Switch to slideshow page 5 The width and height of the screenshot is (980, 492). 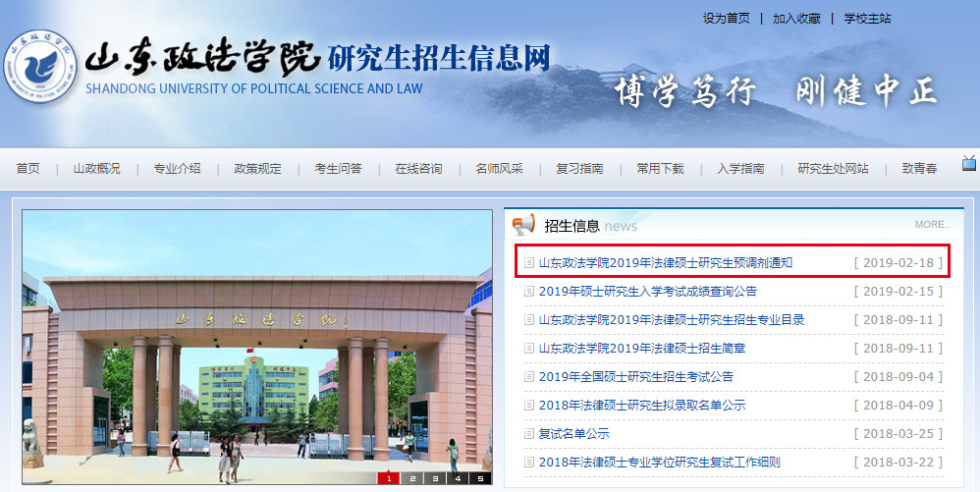click(480, 478)
